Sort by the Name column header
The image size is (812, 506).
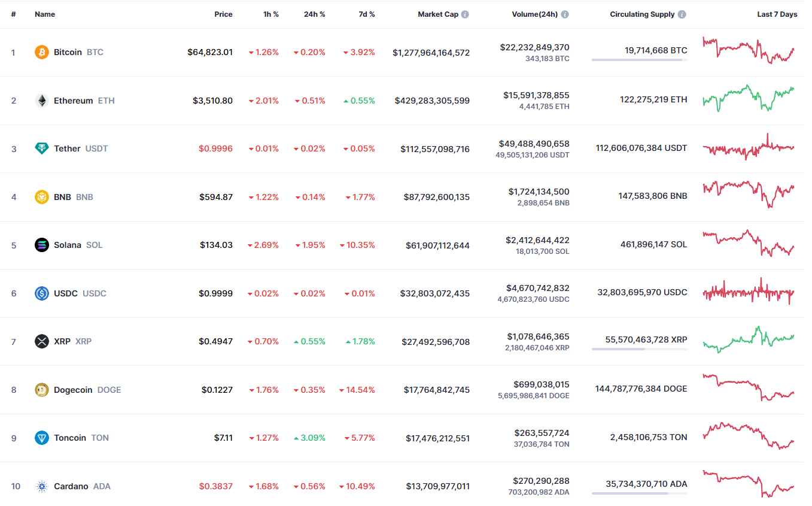(45, 14)
